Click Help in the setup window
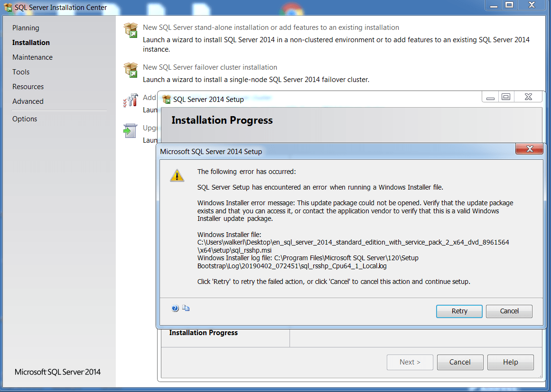Screen dimensions: 551x392 click(510, 362)
